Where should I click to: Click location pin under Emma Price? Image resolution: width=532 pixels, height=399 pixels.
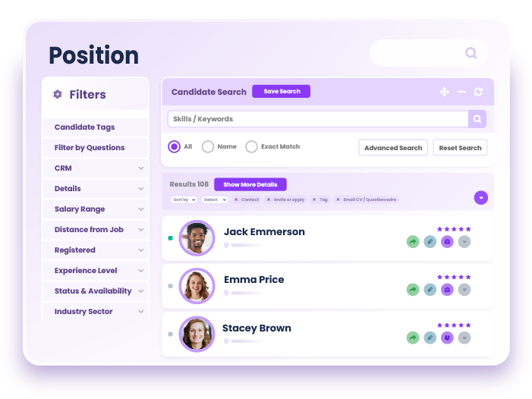coord(226,293)
